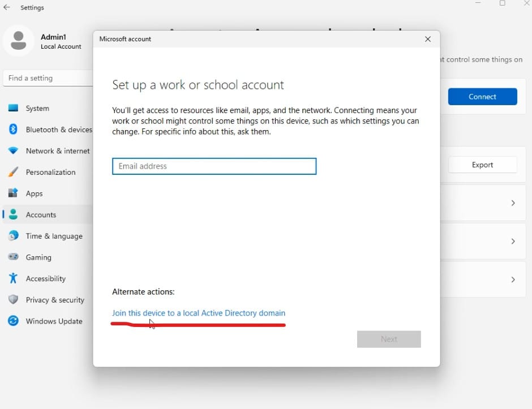The width and height of the screenshot is (532, 409).
Task: Click the Local Account label
Action: point(61,46)
